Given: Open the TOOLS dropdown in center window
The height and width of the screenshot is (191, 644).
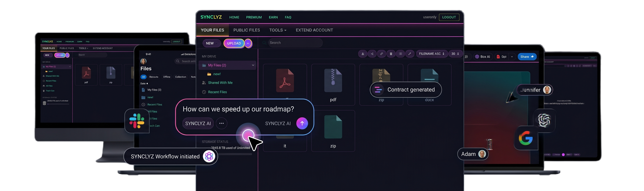Looking at the screenshot, I should [x=278, y=30].
